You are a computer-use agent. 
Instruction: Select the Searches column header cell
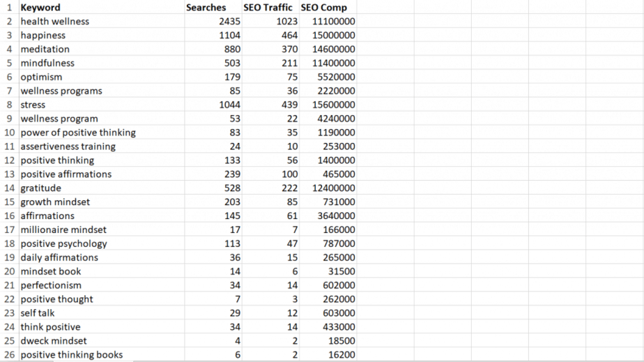click(x=206, y=8)
